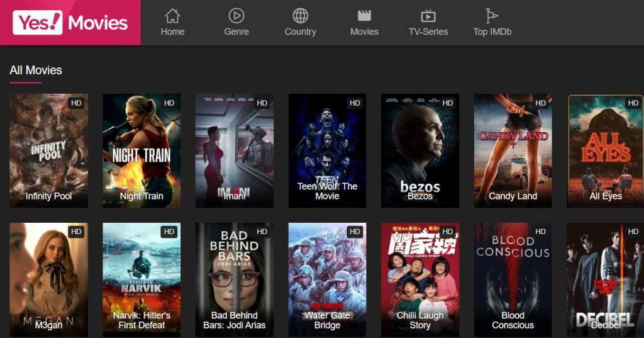Click the 'All Eyes' title caption

pyautogui.click(x=606, y=196)
